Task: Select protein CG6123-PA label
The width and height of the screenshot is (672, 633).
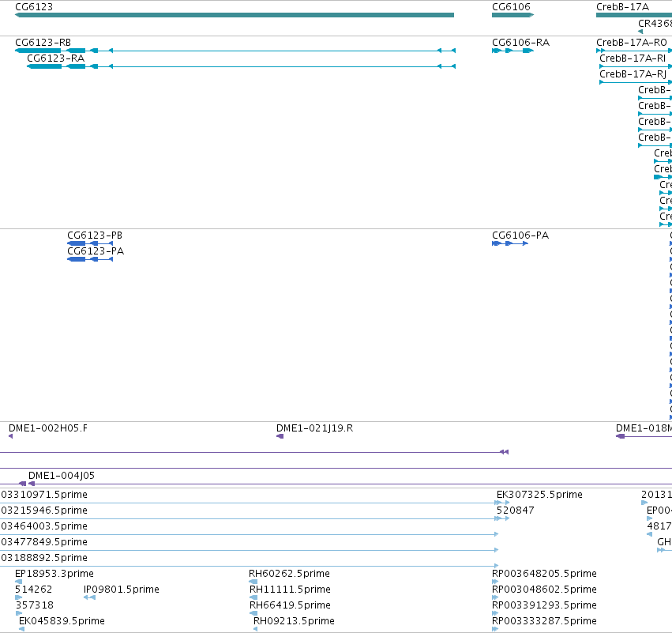Action: pos(96,251)
